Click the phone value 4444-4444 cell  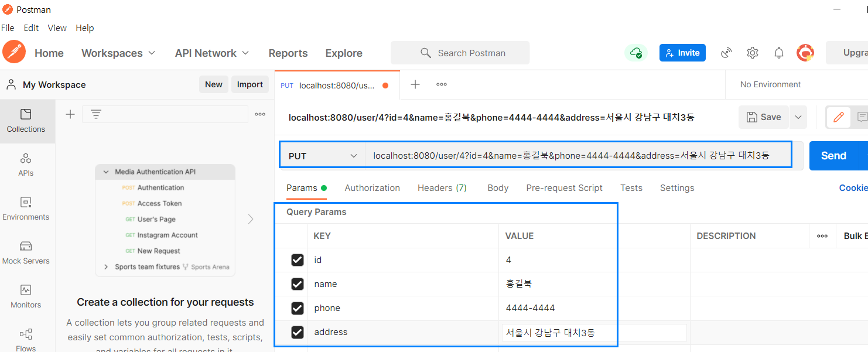(594, 308)
